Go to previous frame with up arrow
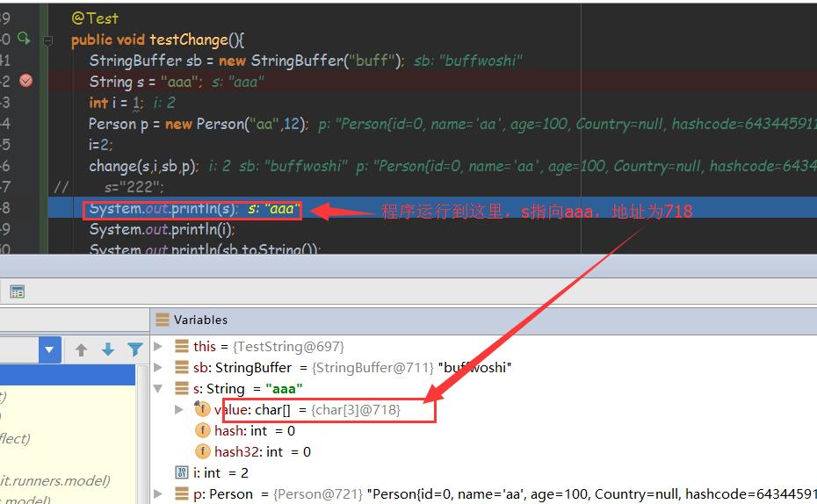 point(81,349)
